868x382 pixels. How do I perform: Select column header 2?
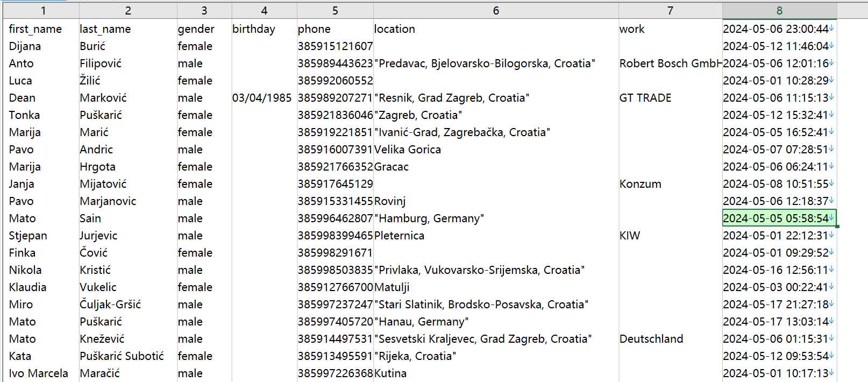click(x=128, y=10)
